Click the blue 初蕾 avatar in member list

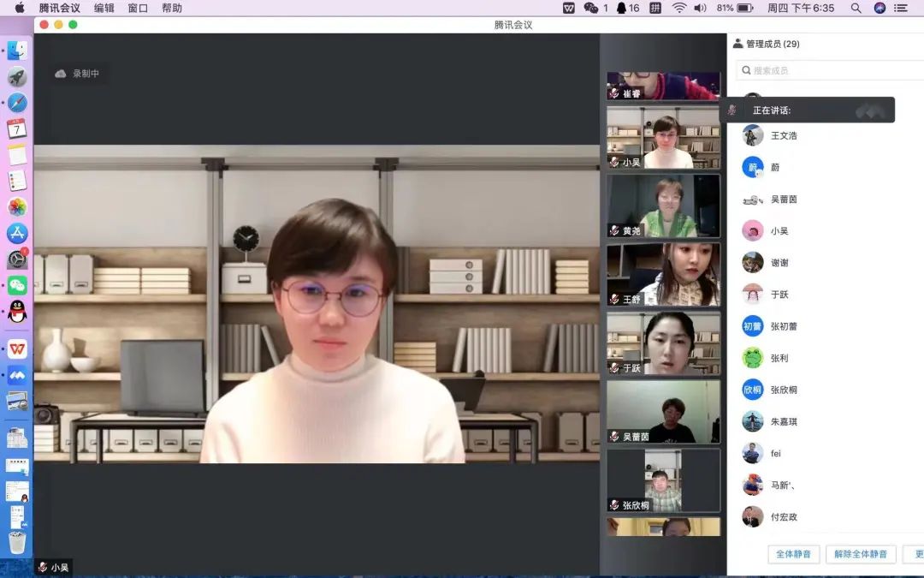click(x=753, y=326)
